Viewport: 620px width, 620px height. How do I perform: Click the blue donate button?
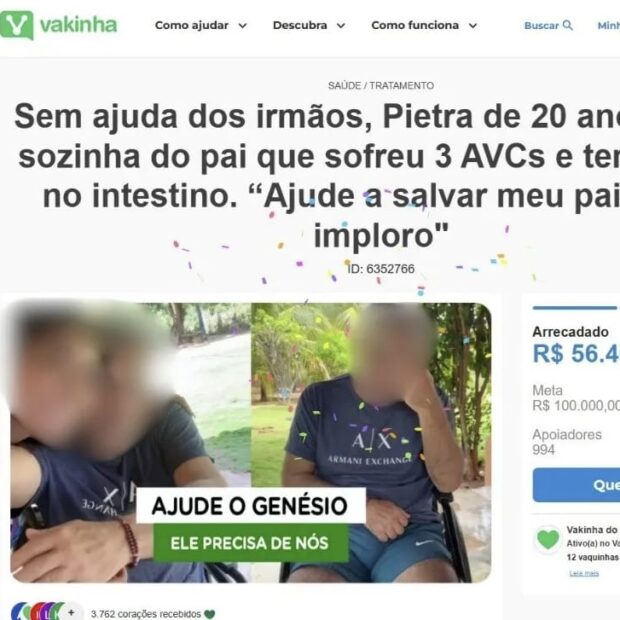[x=576, y=485]
